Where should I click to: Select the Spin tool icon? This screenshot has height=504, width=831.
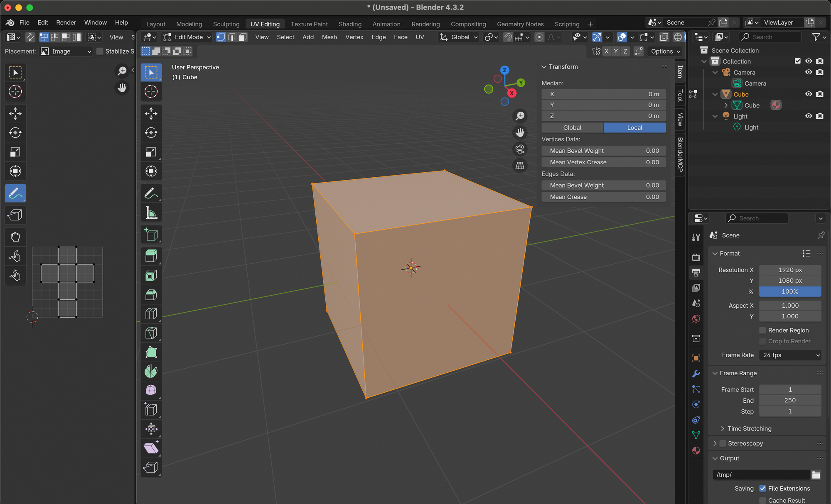(x=151, y=371)
